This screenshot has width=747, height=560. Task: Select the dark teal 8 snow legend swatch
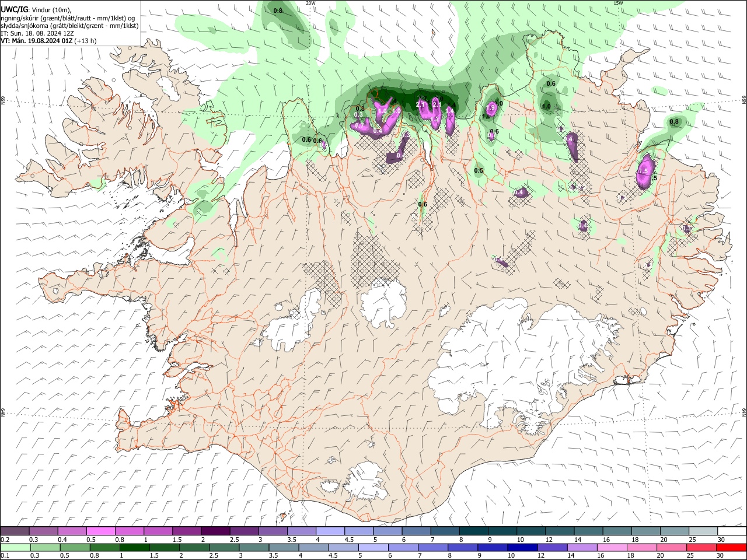pyautogui.click(x=474, y=531)
